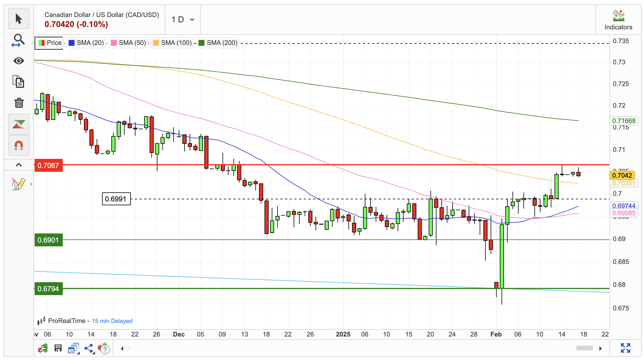Select the 0.6901 green support label
644x360 pixels.
click(x=48, y=240)
